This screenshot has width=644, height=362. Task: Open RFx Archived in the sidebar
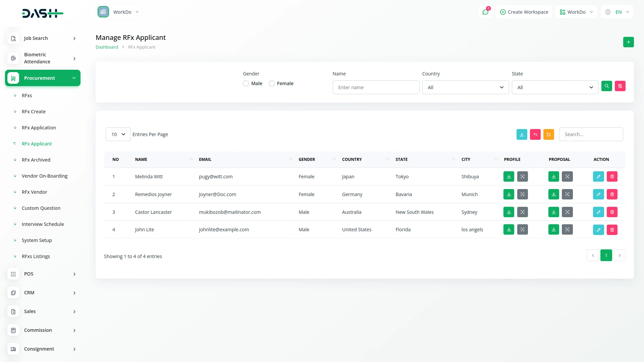pos(36,160)
